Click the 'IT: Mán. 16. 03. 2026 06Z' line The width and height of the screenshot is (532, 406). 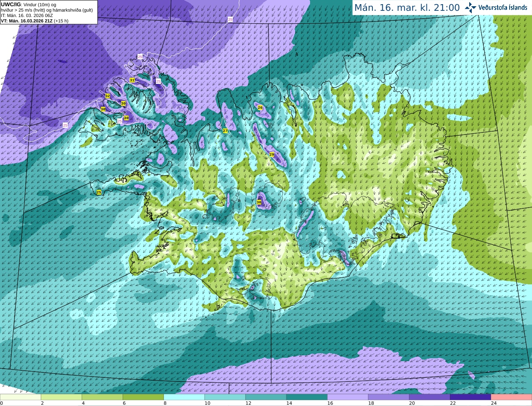click(x=27, y=15)
